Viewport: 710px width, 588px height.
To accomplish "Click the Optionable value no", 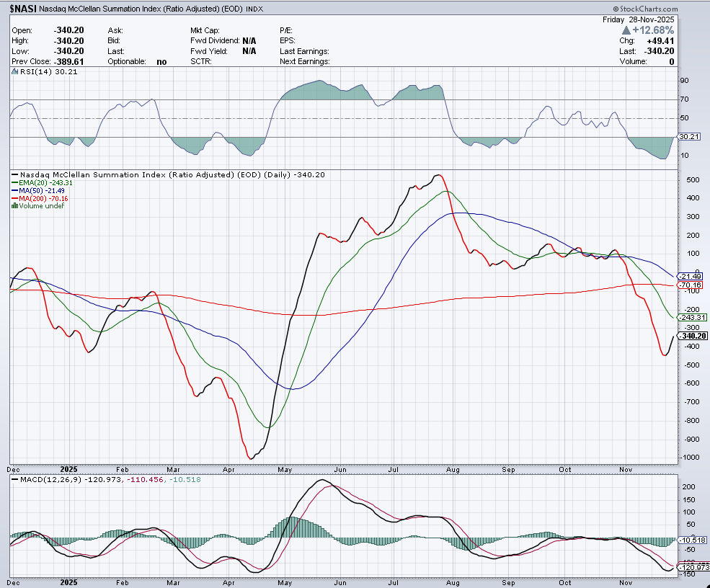I will [161, 62].
